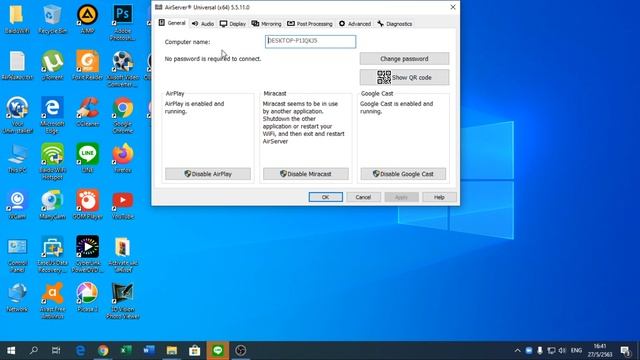Screen dimensions: 640x360
Task: Disable AirPlay service
Action: [208, 174]
